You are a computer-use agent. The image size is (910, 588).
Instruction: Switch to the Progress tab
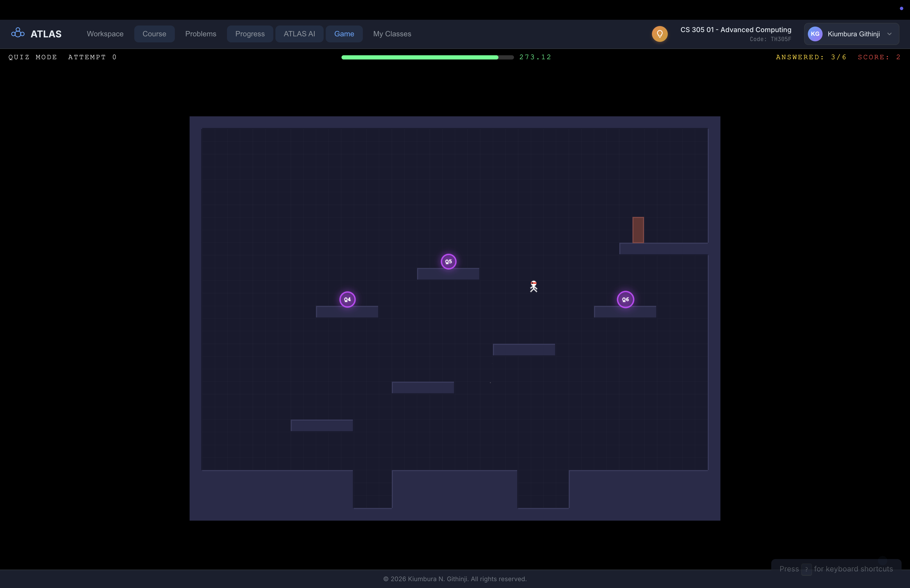[250, 34]
